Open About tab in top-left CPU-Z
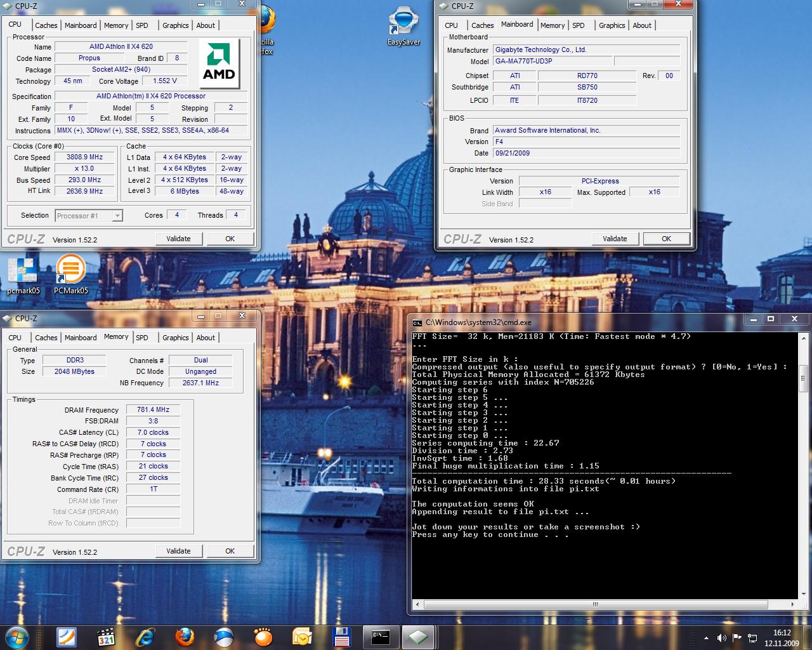The height and width of the screenshot is (650, 812). [x=206, y=25]
